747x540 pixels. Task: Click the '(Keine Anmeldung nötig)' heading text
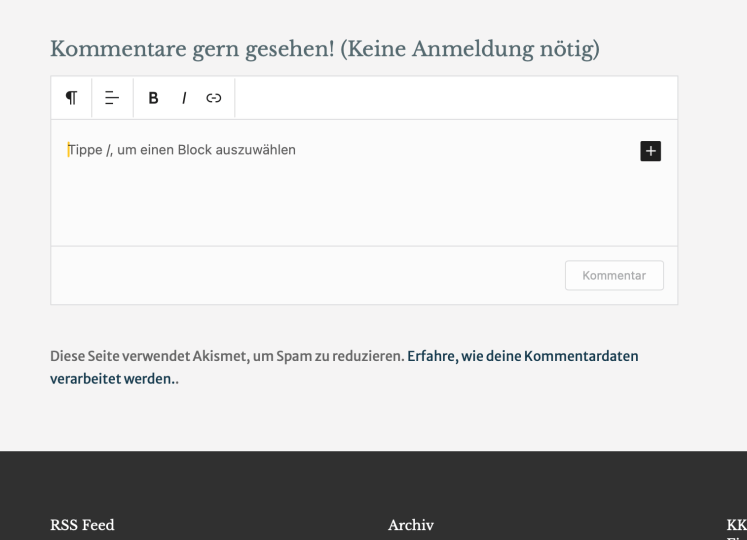click(x=469, y=49)
